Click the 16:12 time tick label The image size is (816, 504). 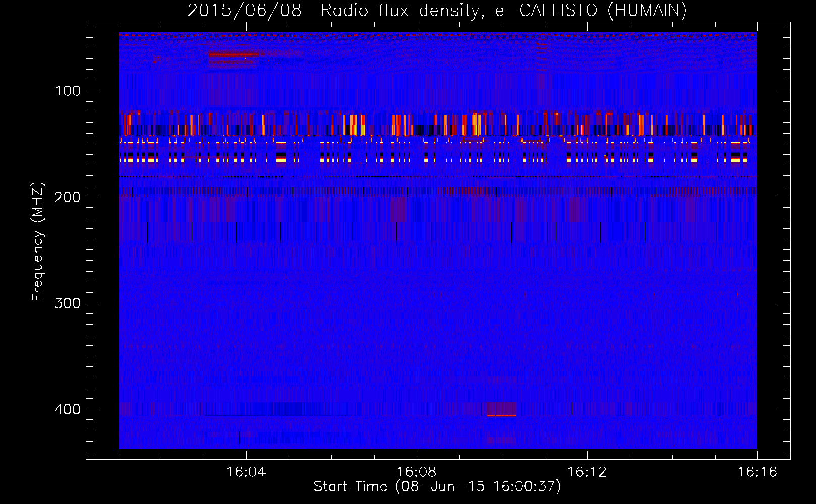click(587, 472)
